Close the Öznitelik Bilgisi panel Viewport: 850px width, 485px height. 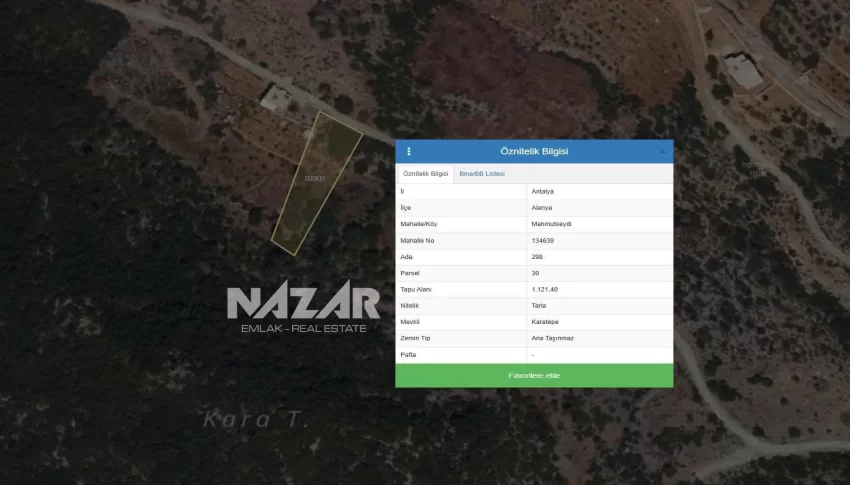point(662,152)
